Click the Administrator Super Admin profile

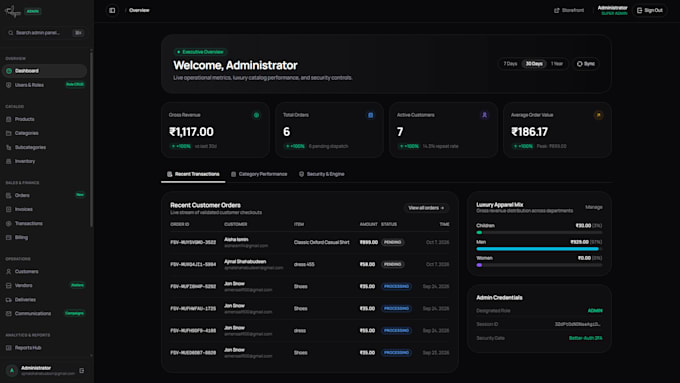(612, 10)
